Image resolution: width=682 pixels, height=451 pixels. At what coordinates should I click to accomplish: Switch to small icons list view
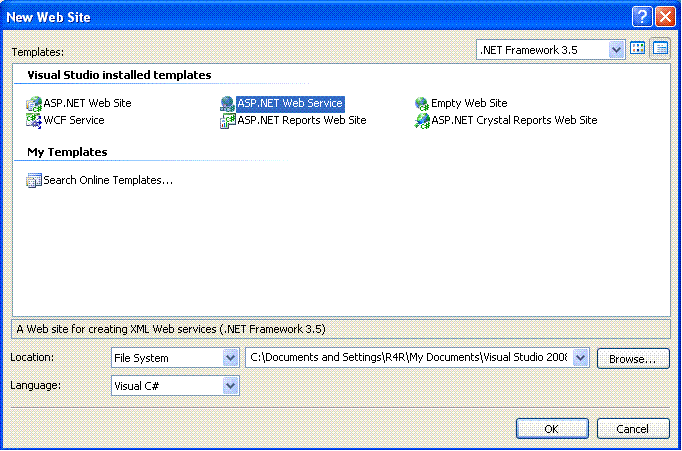[660, 48]
